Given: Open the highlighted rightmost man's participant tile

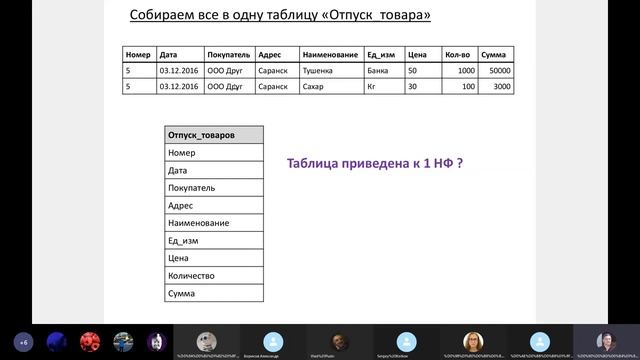Looking at the screenshot, I should [607, 342].
